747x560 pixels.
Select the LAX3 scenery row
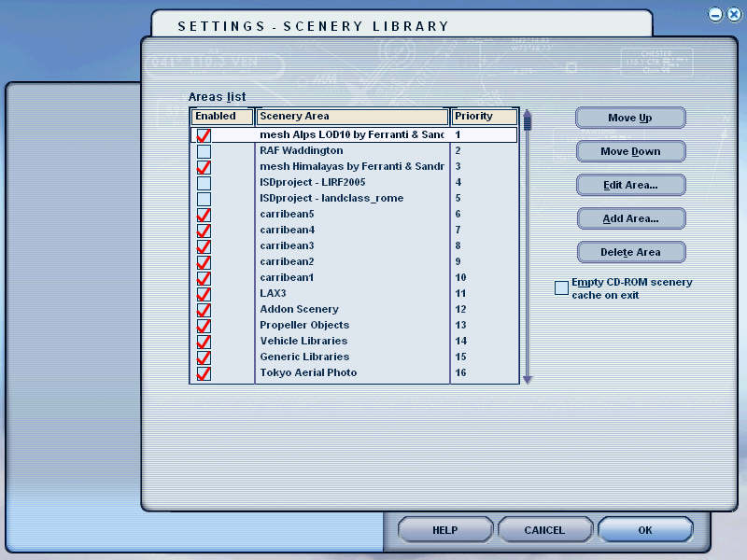pos(350,293)
